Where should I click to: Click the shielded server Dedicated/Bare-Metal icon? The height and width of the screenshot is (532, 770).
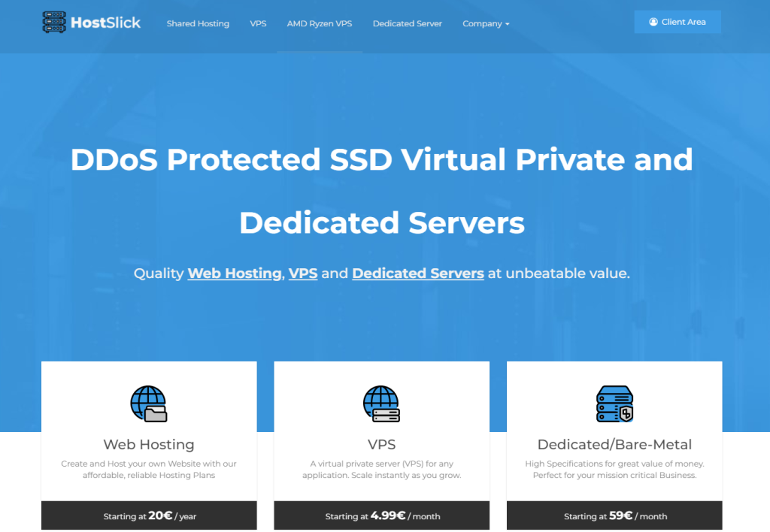coord(614,404)
